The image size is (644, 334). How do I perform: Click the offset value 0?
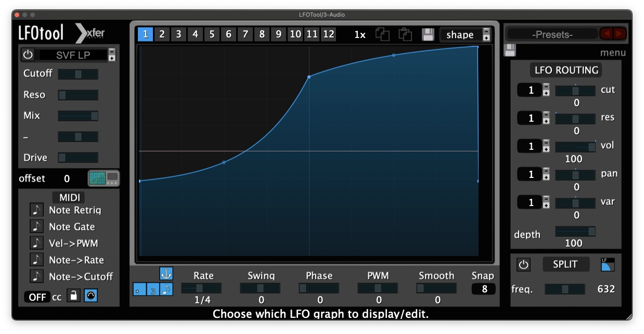(67, 179)
